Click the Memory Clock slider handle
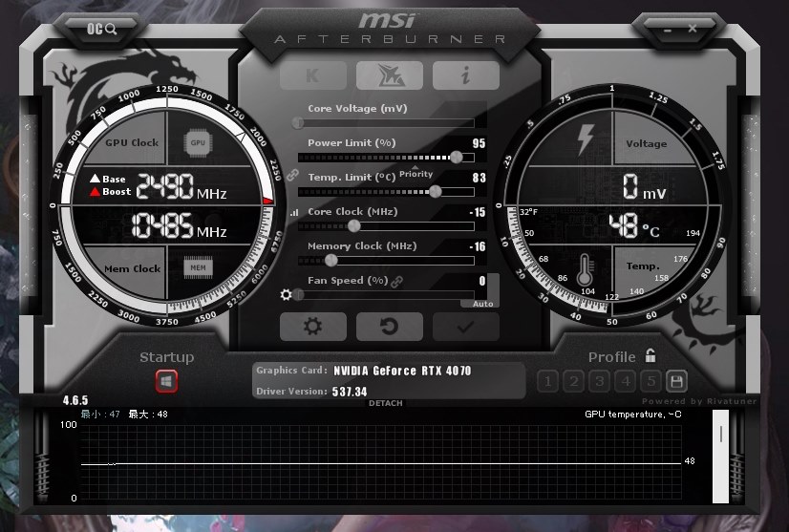Viewport: 789px width, 532px height. point(331,260)
